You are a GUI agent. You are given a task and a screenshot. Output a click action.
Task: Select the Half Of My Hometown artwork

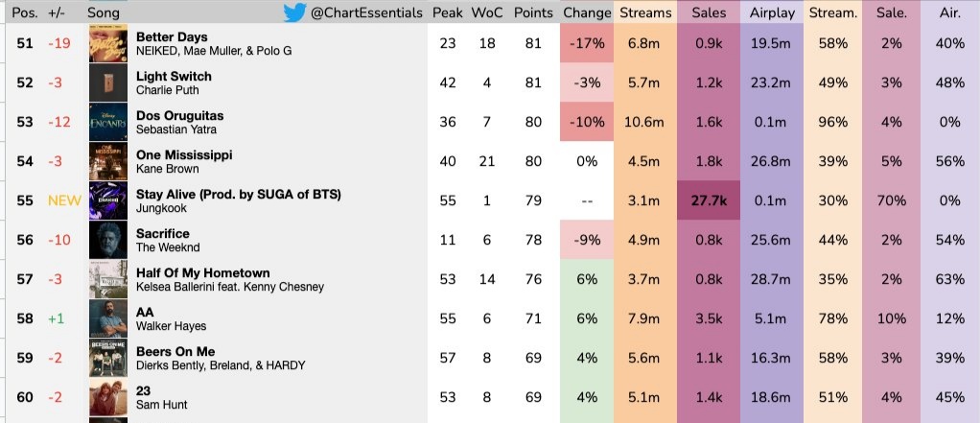tap(107, 280)
